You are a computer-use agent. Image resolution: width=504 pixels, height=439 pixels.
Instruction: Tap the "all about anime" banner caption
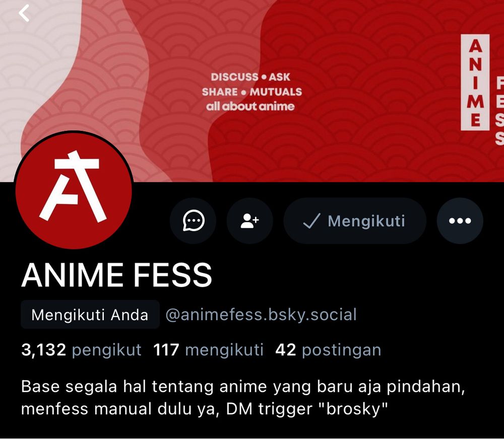click(250, 106)
